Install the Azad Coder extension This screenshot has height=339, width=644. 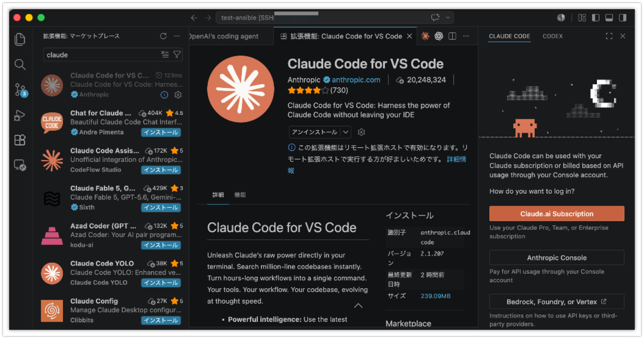pos(161,245)
